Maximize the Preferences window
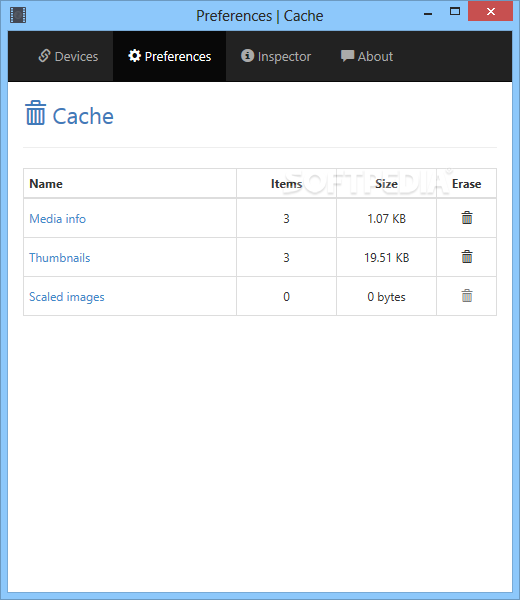Screen dimensions: 520x600 pos(455,11)
